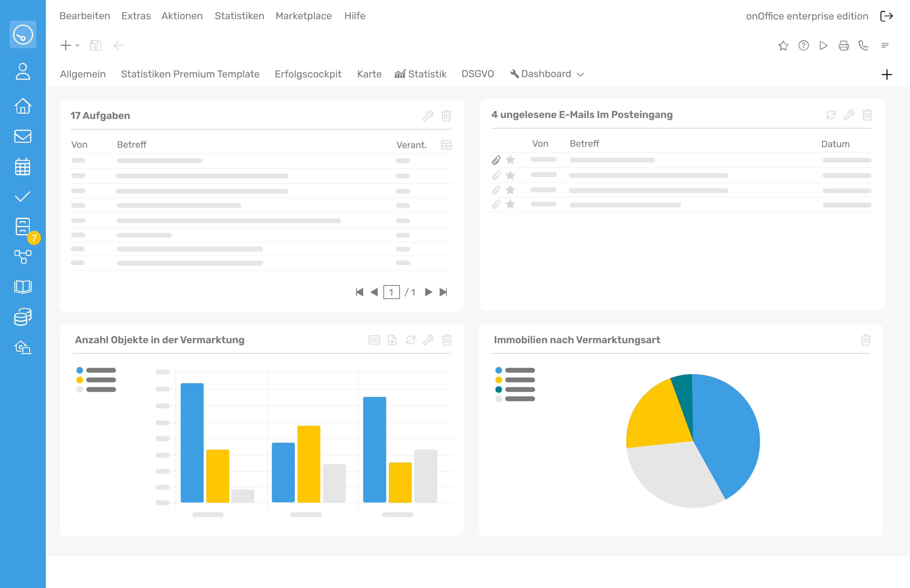Click the page number input field

[x=391, y=292]
